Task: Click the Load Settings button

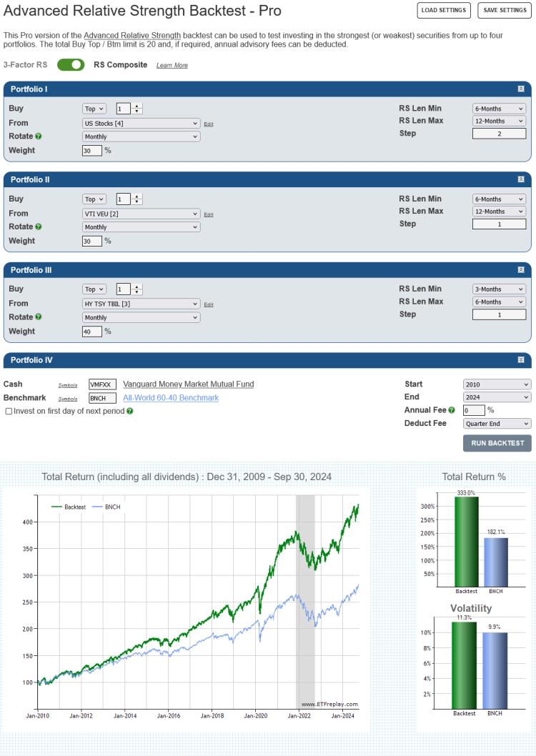Action: [444, 11]
